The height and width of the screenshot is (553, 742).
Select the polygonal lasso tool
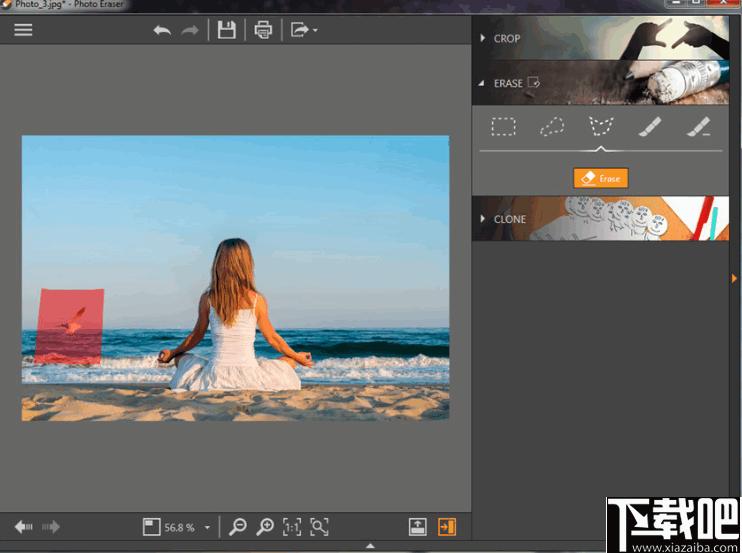601,126
